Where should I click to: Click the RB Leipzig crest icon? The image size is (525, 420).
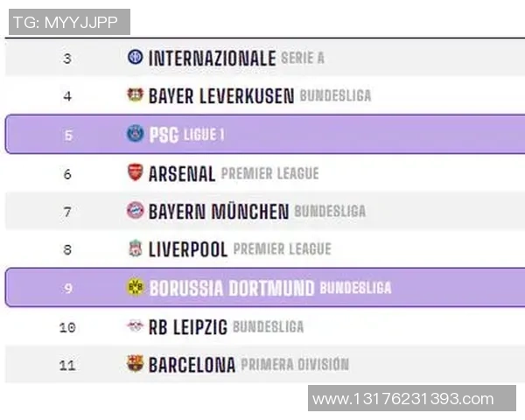point(135,326)
